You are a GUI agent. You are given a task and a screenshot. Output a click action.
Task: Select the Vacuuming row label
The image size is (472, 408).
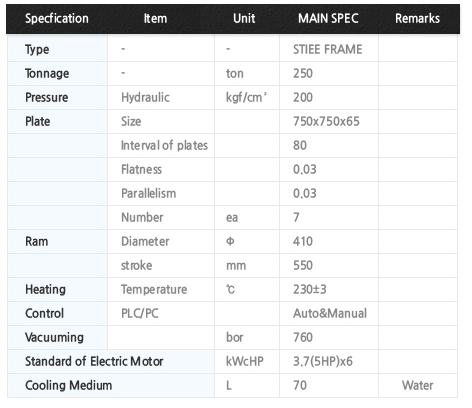pyautogui.click(x=54, y=337)
